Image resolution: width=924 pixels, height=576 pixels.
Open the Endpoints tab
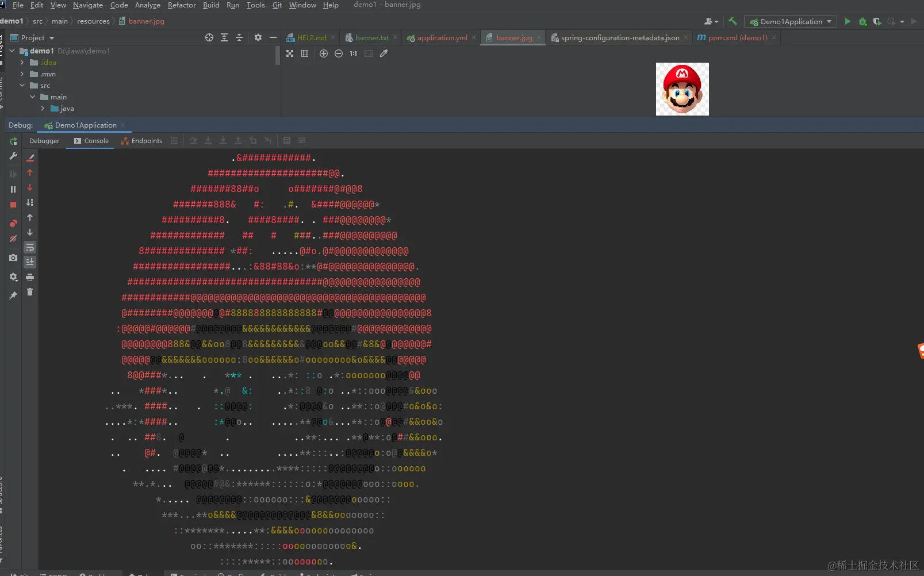tap(141, 141)
